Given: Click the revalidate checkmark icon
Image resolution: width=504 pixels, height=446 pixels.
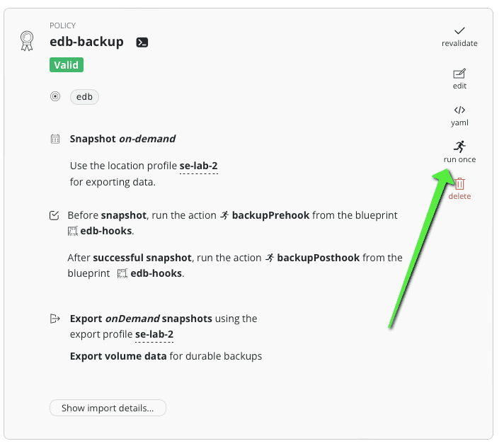Looking at the screenshot, I should click(459, 31).
